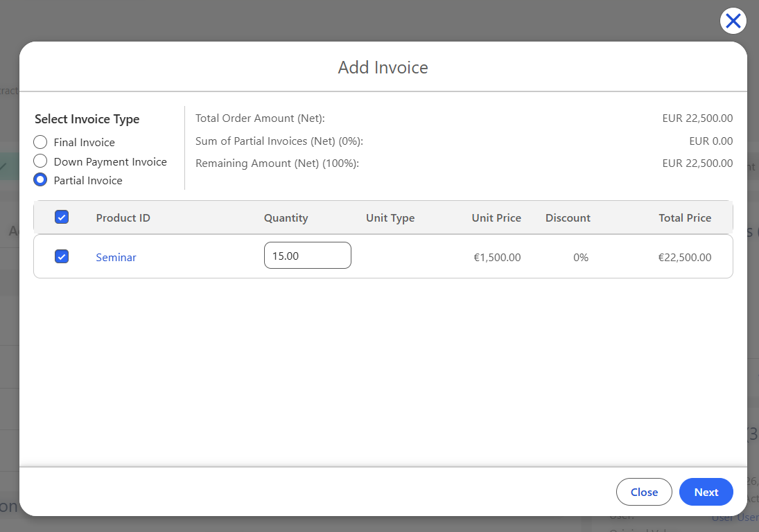
Task: Select the Final Invoice radio option
Action: (40, 142)
